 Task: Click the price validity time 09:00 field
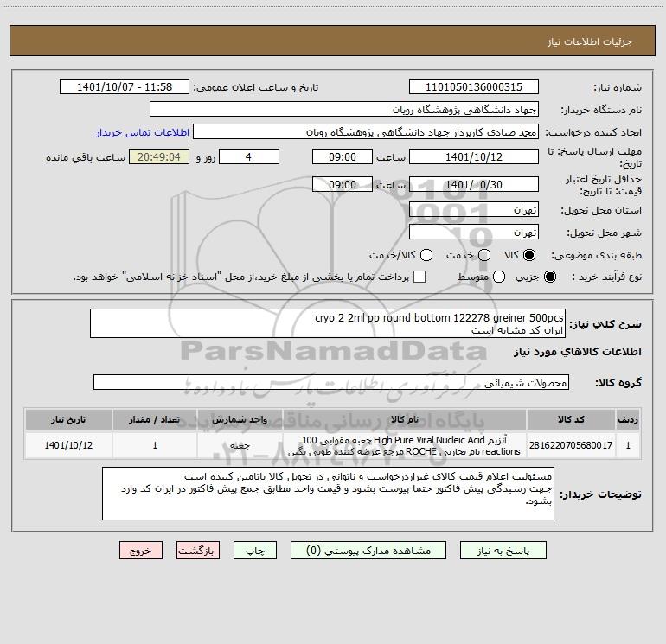tap(343, 185)
